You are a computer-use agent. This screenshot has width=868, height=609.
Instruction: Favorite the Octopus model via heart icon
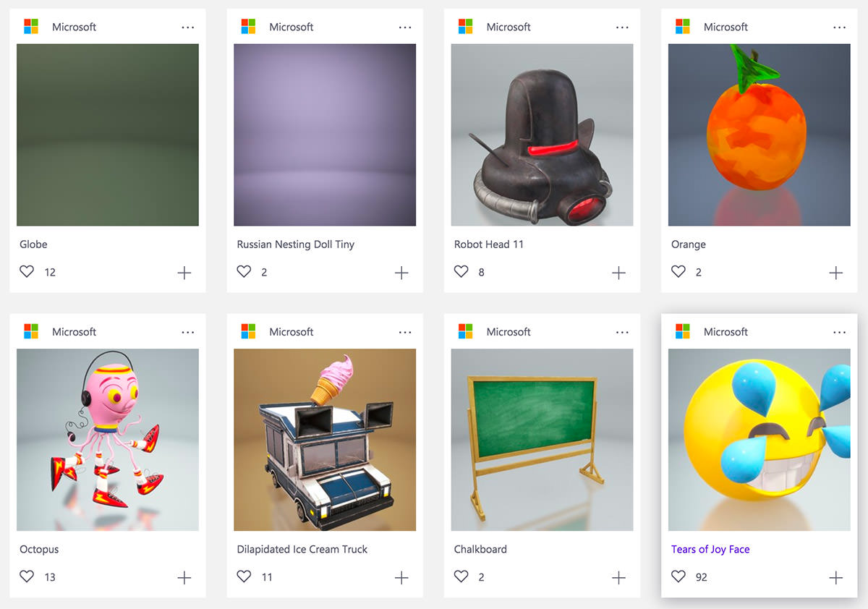point(27,576)
